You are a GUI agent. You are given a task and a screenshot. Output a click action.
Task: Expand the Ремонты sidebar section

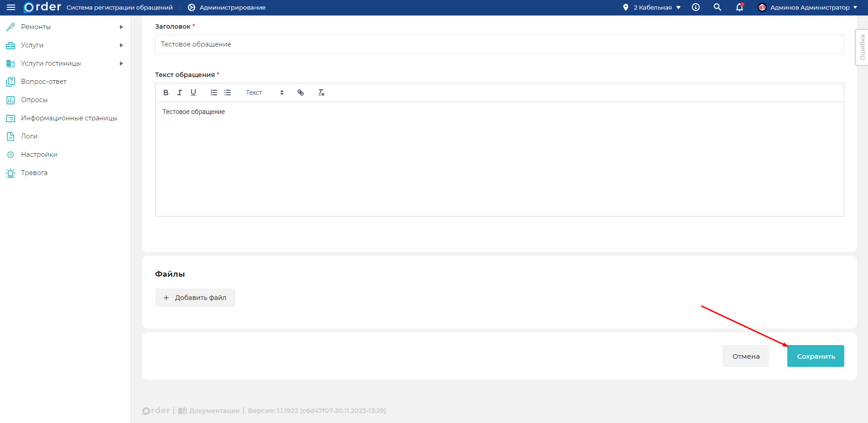tap(64, 27)
